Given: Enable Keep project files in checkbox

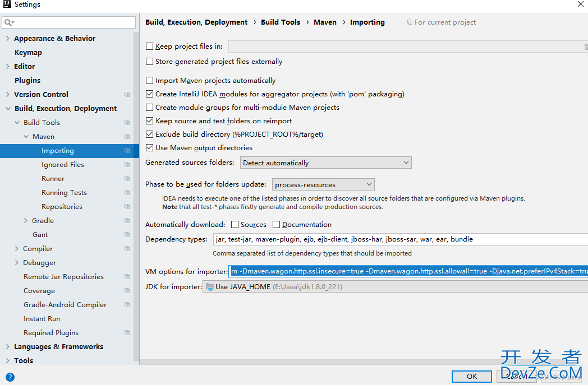Looking at the screenshot, I should click(150, 47).
